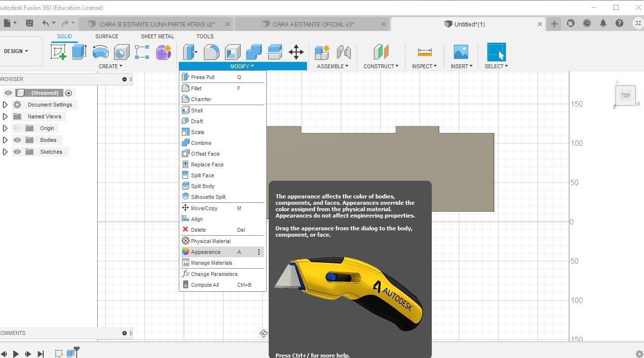The height and width of the screenshot is (358, 644).
Task: Add a new design tab
Action: pos(554,24)
